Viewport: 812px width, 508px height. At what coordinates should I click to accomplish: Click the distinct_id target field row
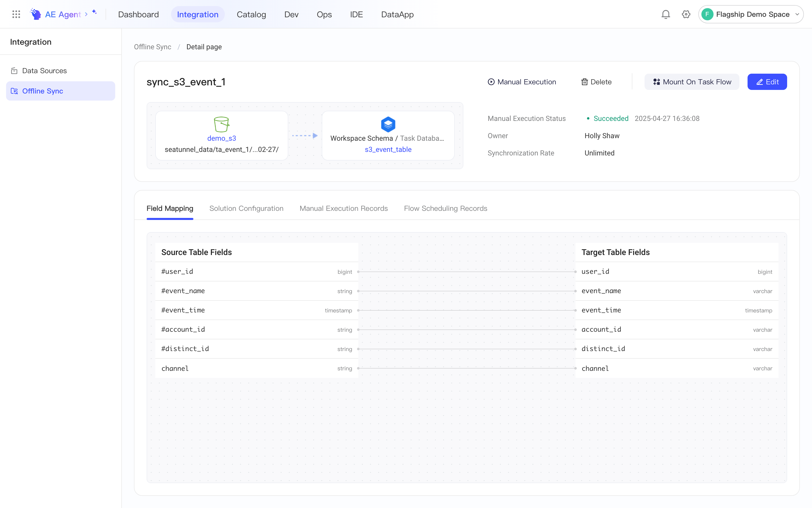677,349
